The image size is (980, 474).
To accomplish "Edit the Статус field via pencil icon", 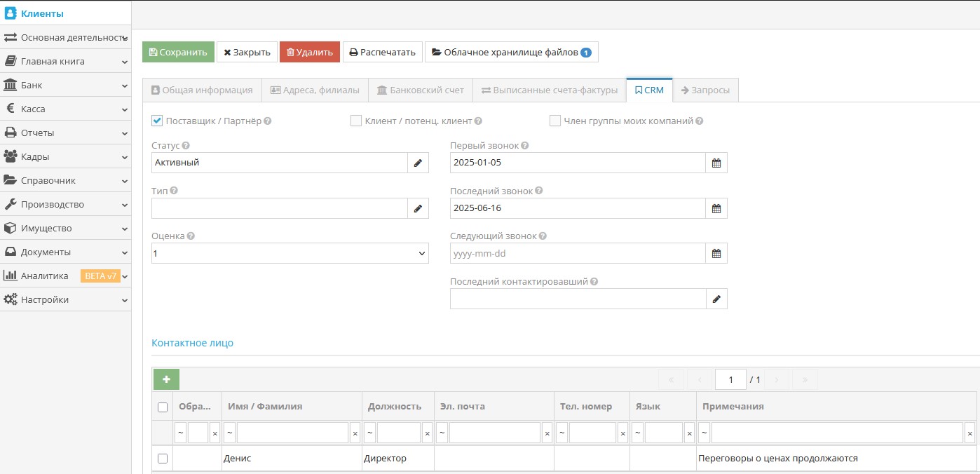I will point(418,163).
